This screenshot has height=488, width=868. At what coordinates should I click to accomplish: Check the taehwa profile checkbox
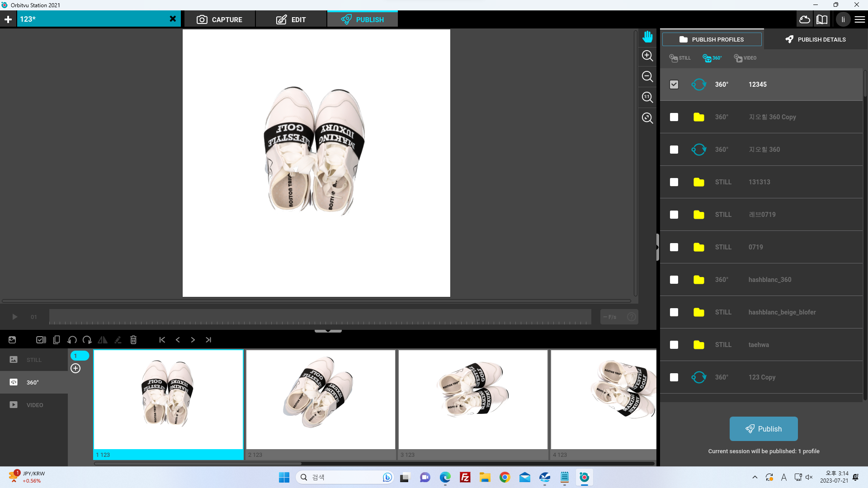pos(674,345)
